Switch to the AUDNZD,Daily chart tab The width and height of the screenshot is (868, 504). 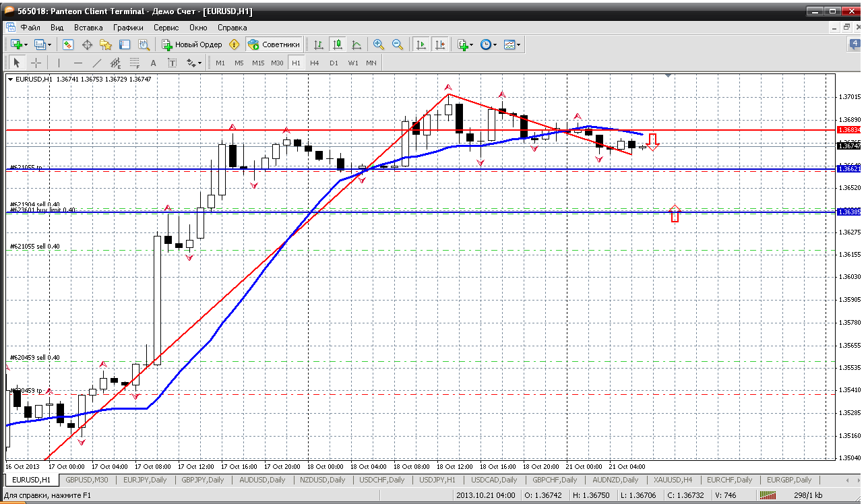pos(615,480)
